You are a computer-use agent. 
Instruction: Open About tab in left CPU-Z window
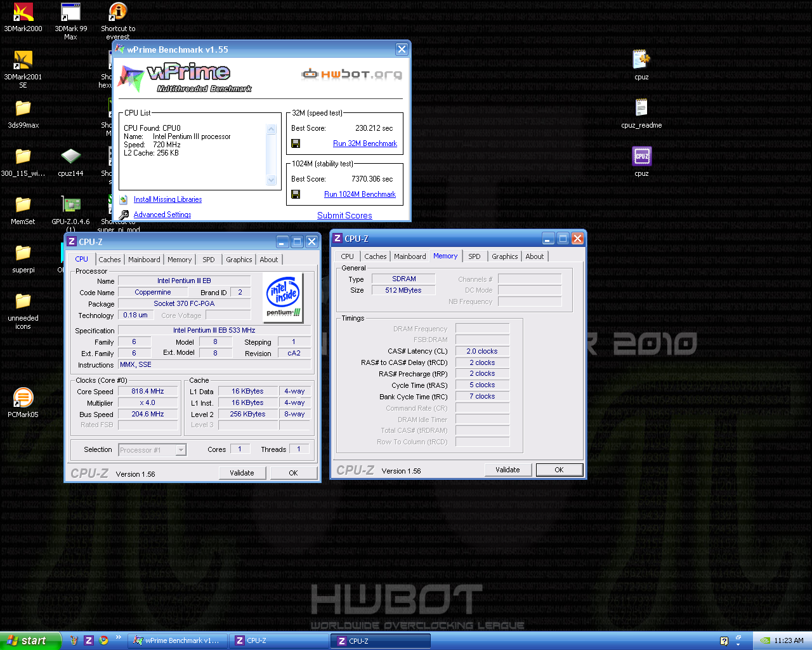click(x=269, y=260)
